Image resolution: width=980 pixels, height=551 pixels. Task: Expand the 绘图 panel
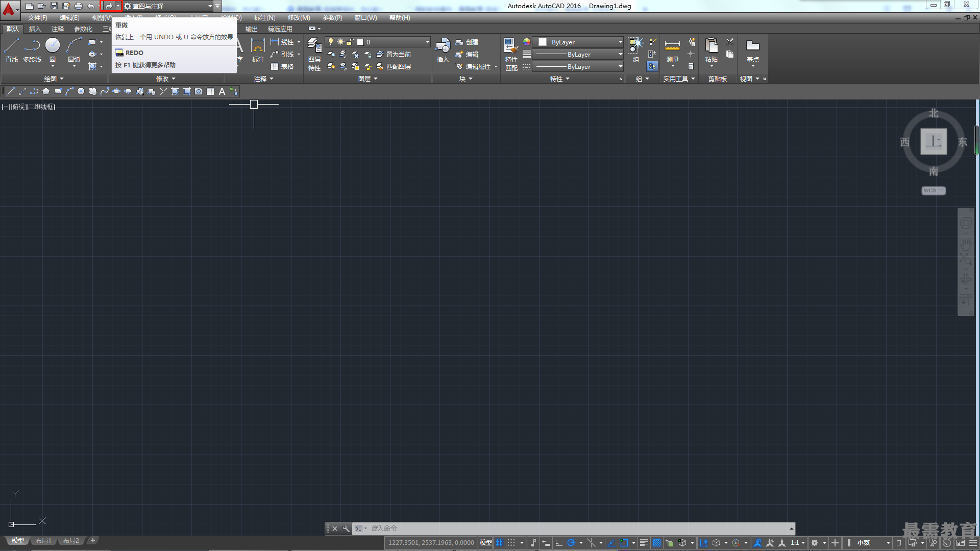click(54, 79)
